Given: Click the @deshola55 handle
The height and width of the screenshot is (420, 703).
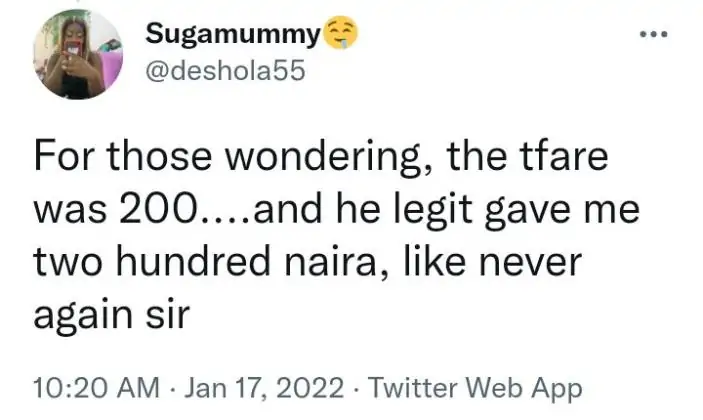Looking at the screenshot, I should 220,70.
